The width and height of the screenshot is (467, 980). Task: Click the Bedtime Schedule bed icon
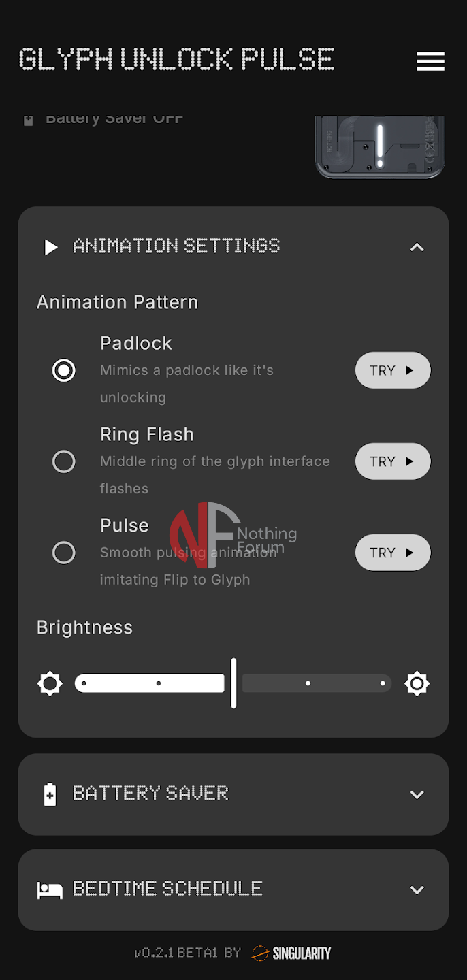(50, 889)
